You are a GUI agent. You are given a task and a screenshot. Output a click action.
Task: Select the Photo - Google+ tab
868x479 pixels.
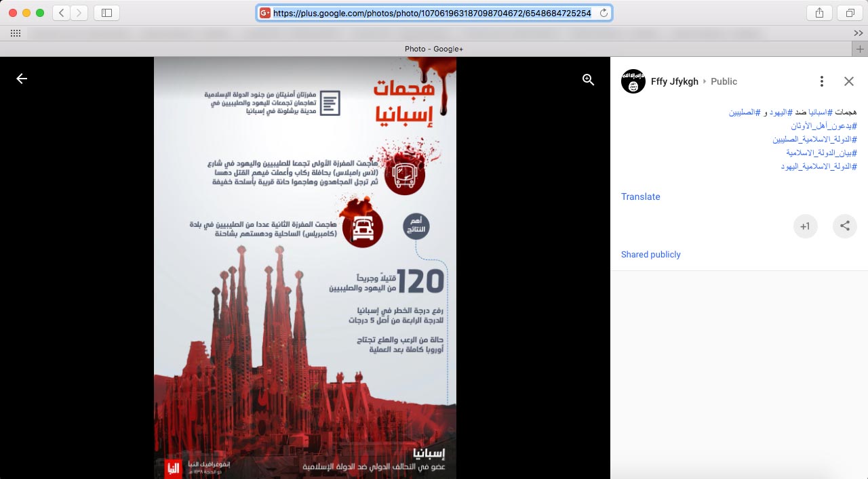pyautogui.click(x=434, y=49)
